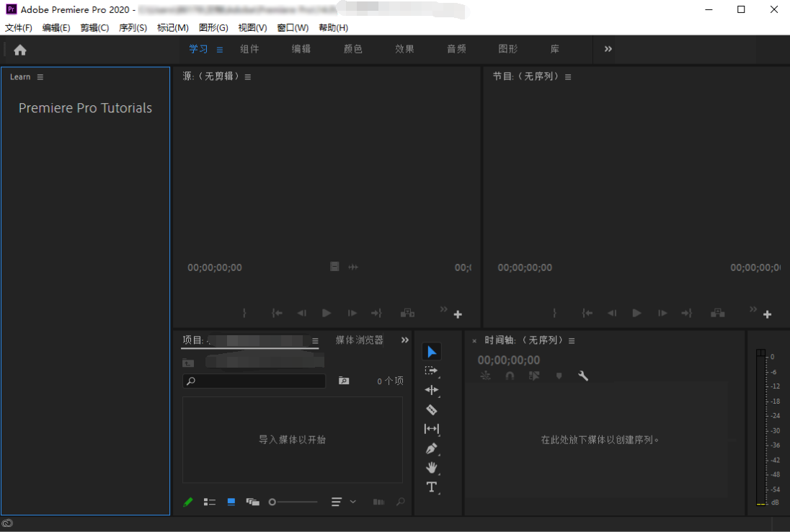Image resolution: width=790 pixels, height=532 pixels.
Task: Open the timeline display settings wrench icon
Action: tap(582, 376)
